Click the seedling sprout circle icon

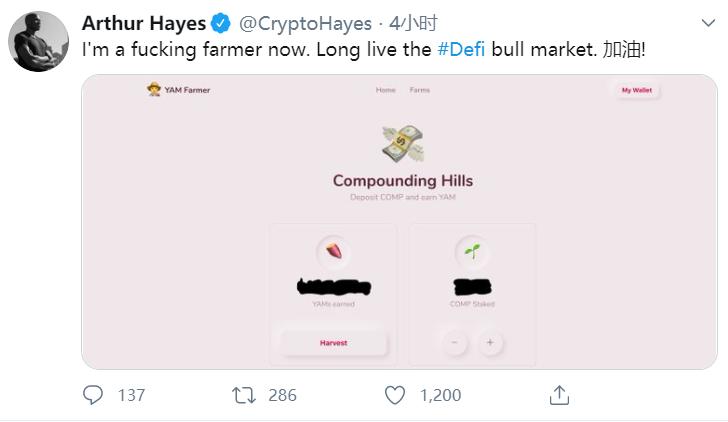(x=471, y=251)
